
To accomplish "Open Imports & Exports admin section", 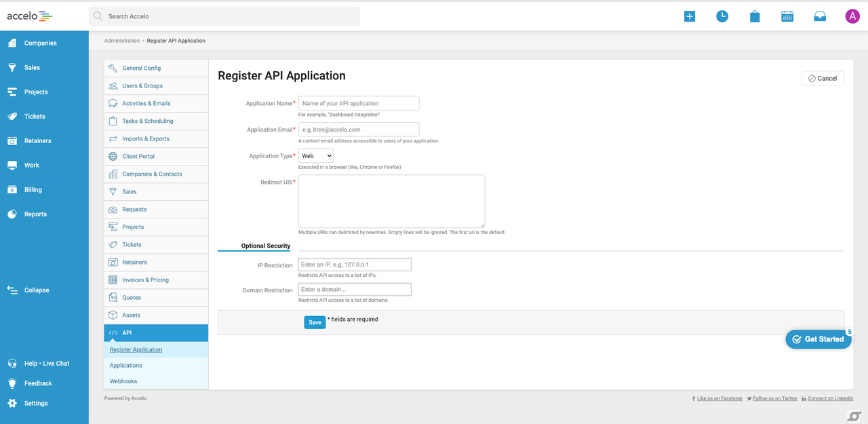I will coord(156,138).
